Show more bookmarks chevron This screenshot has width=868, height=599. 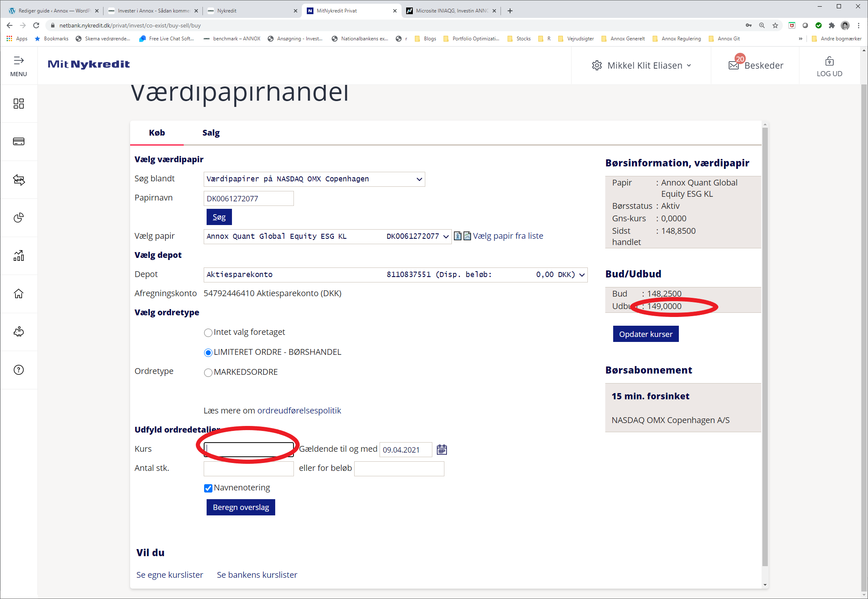point(800,39)
